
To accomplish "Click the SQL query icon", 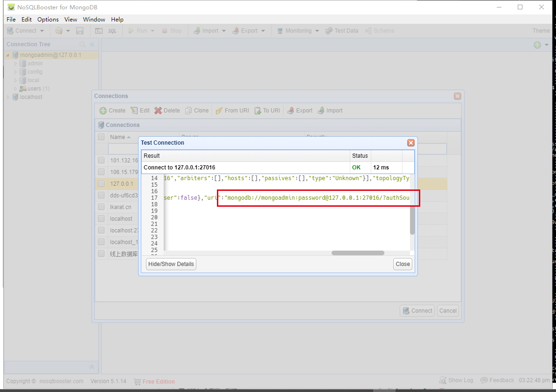I will (112, 31).
